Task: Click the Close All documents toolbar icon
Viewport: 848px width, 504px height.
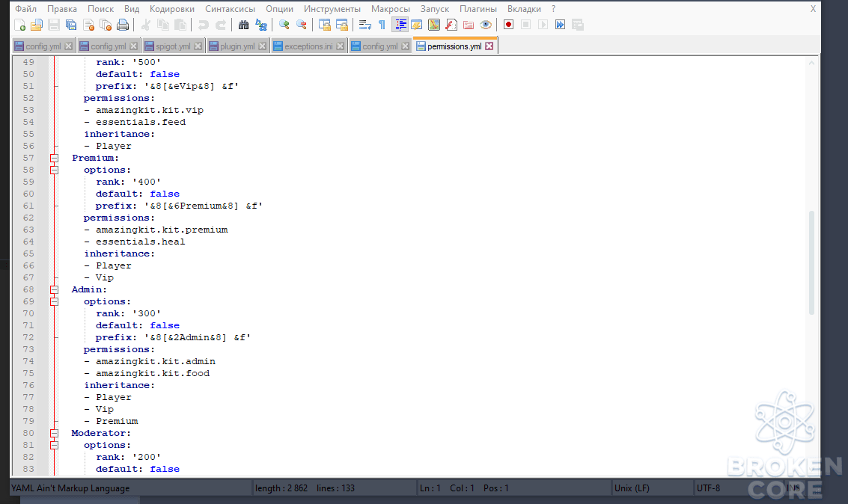Action: point(106,25)
